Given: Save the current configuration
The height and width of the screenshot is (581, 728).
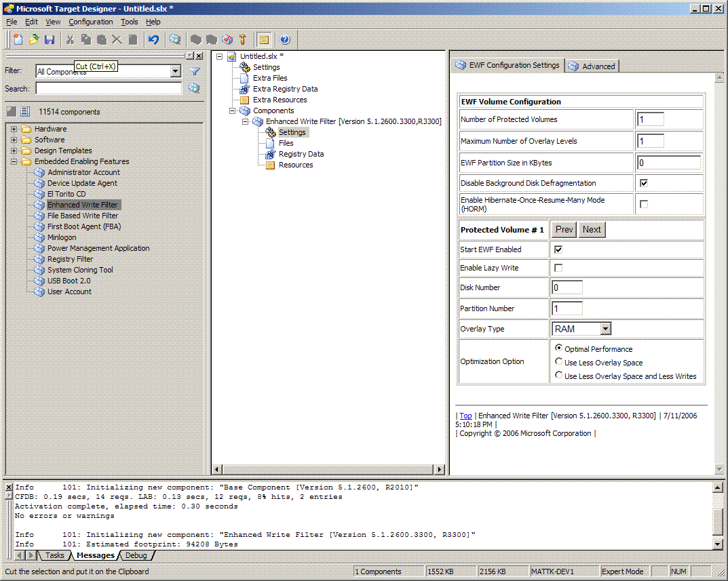Looking at the screenshot, I should pos(48,39).
